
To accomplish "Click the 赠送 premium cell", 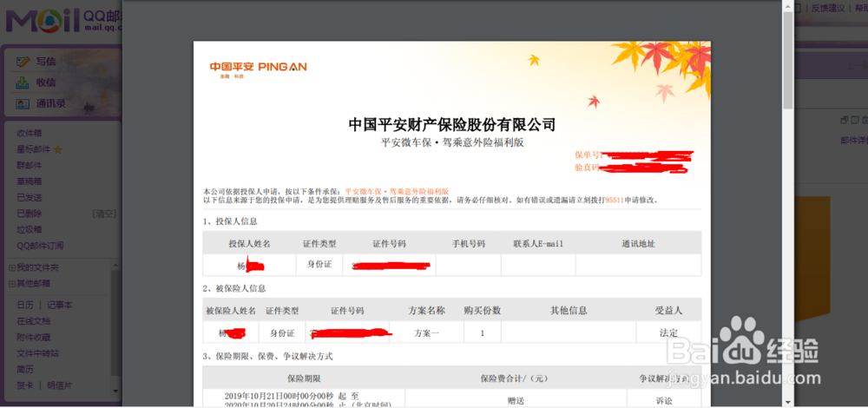I will (x=516, y=401).
